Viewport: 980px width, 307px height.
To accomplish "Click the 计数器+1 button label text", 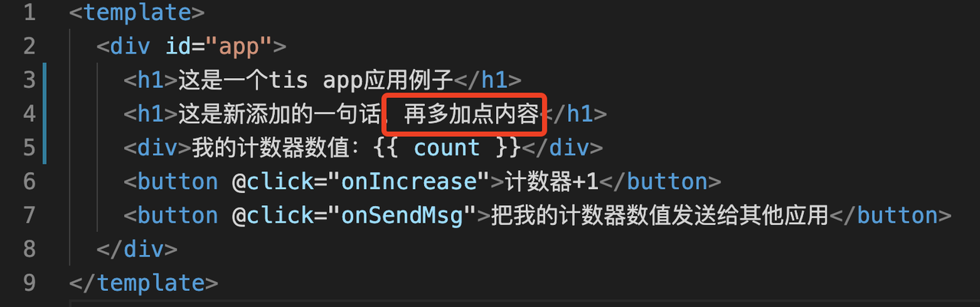I will point(550,181).
